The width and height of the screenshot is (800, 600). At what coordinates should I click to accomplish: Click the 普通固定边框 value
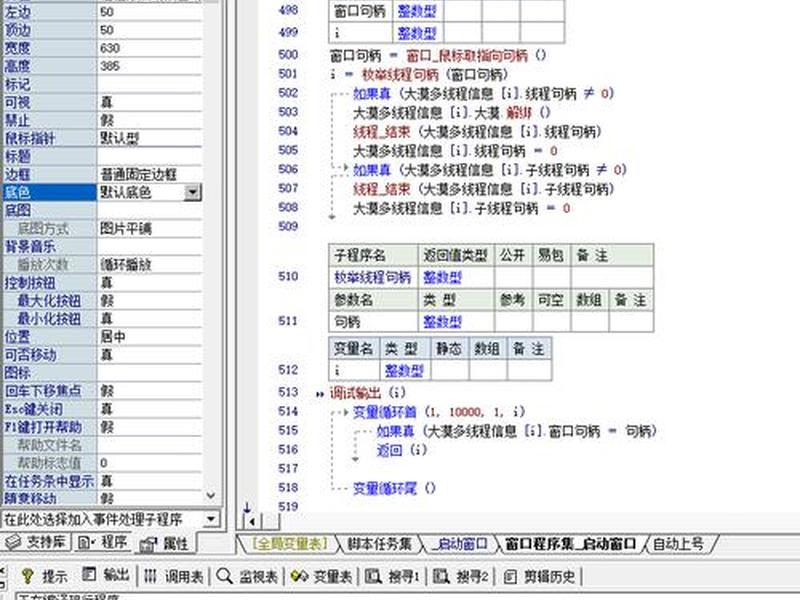pos(138,174)
